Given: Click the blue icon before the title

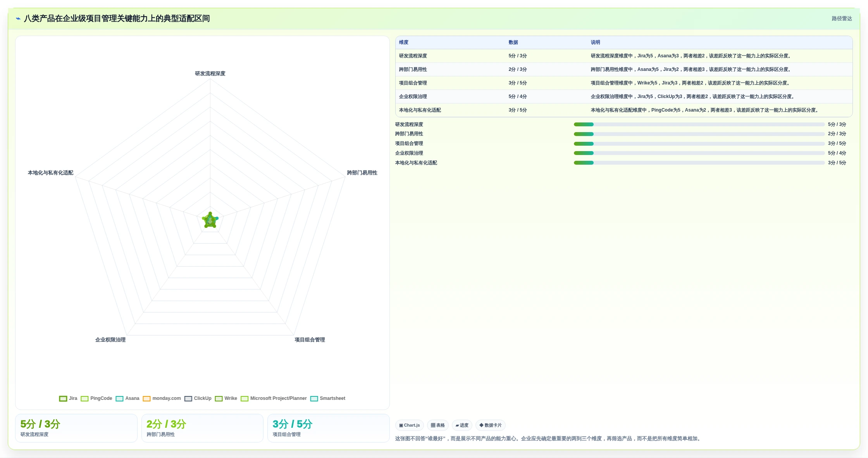Looking at the screenshot, I should click(18, 19).
